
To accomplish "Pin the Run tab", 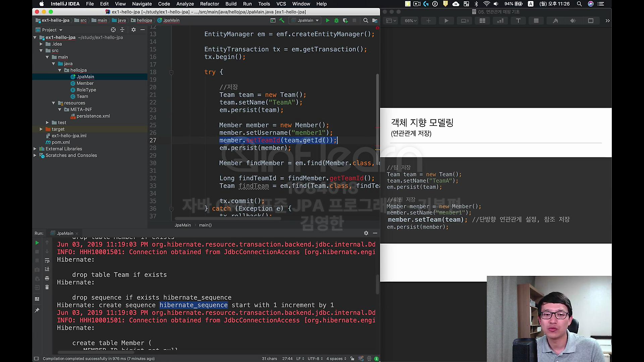I will pos(37,310).
